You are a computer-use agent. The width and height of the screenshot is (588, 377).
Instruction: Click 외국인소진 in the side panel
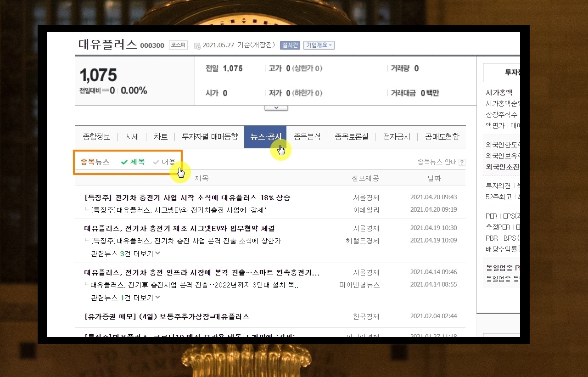(503, 167)
